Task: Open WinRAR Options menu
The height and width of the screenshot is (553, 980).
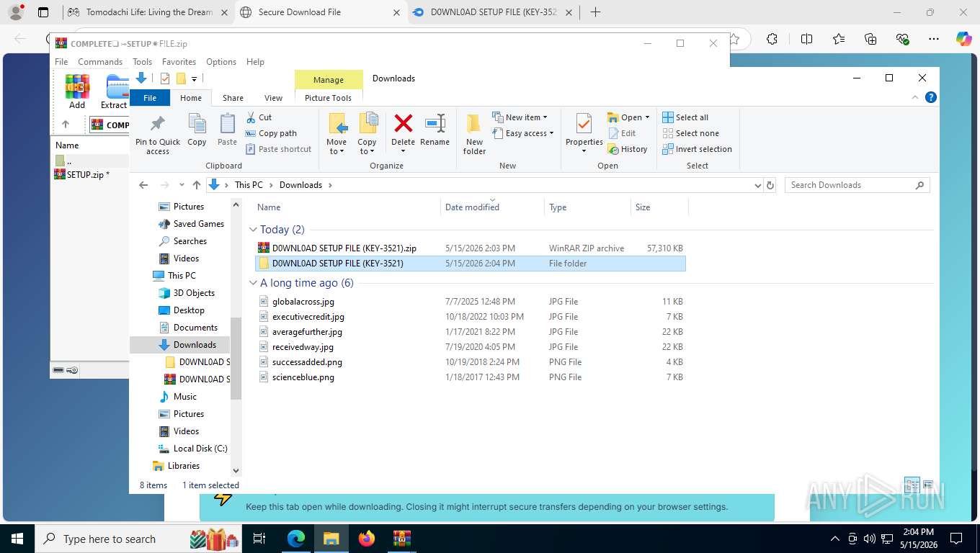Action: [x=221, y=62]
